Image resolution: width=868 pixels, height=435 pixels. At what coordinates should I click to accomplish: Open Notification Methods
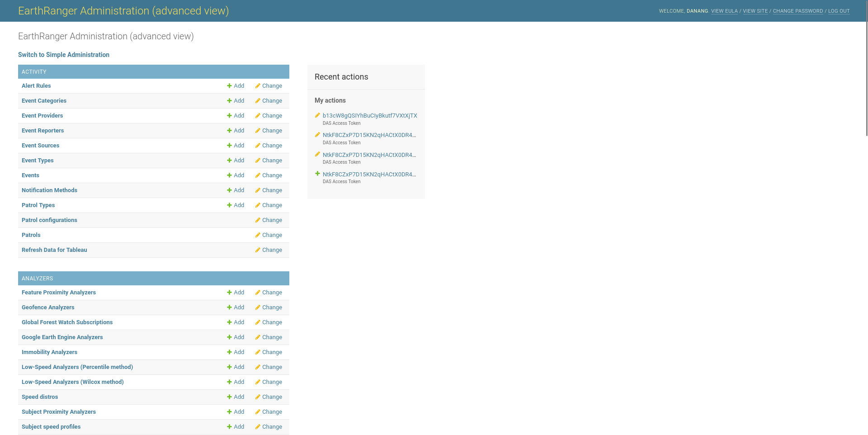pos(49,190)
